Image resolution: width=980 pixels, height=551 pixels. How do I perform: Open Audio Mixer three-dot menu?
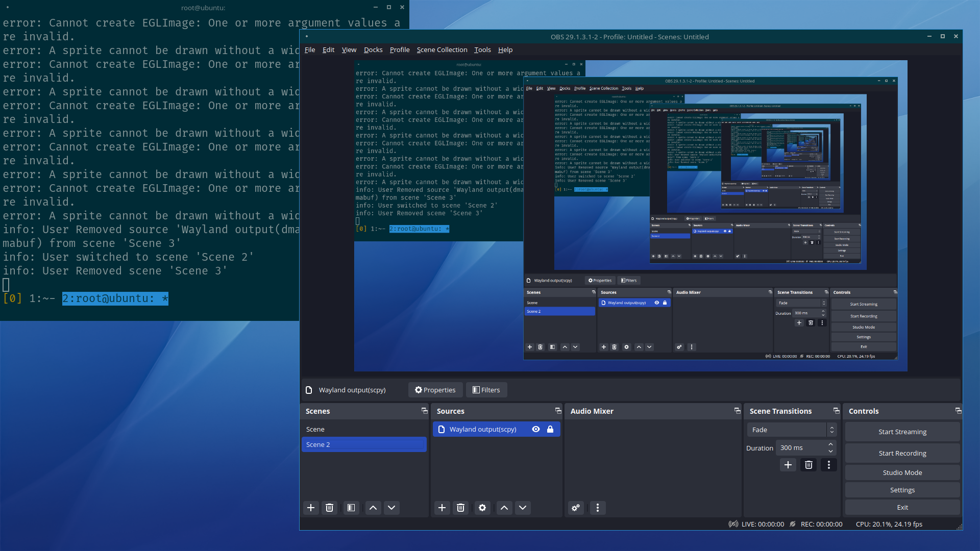click(x=598, y=508)
